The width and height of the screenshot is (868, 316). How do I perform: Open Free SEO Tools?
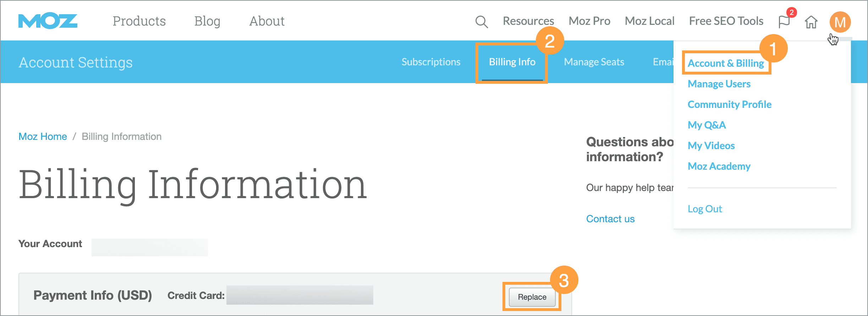[x=726, y=21]
